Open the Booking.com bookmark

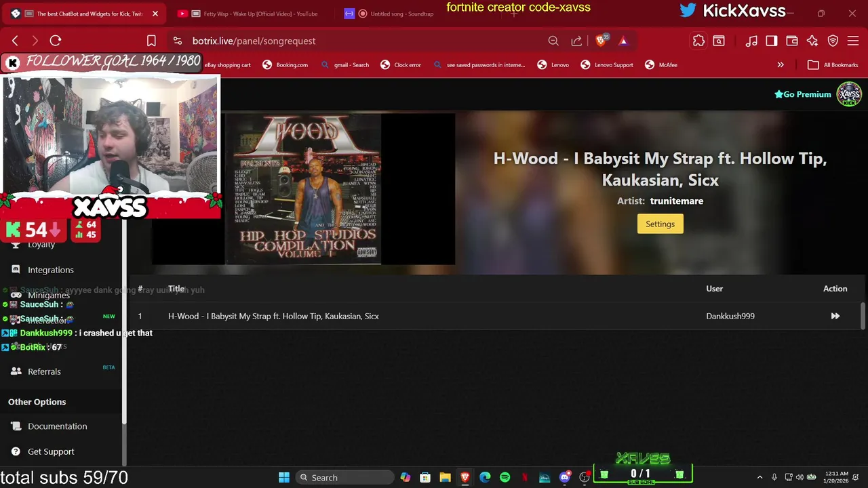285,65
